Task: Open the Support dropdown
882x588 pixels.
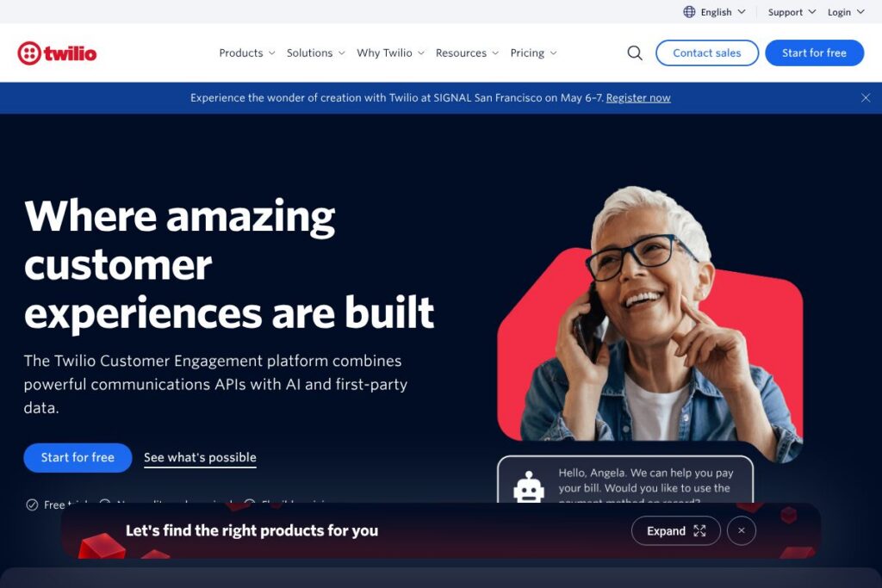Action: [791, 12]
